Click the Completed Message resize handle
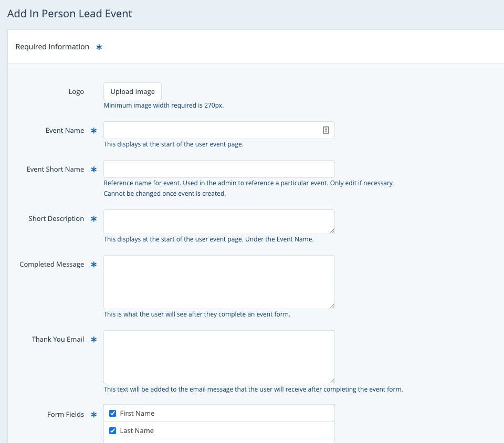 coord(332,306)
